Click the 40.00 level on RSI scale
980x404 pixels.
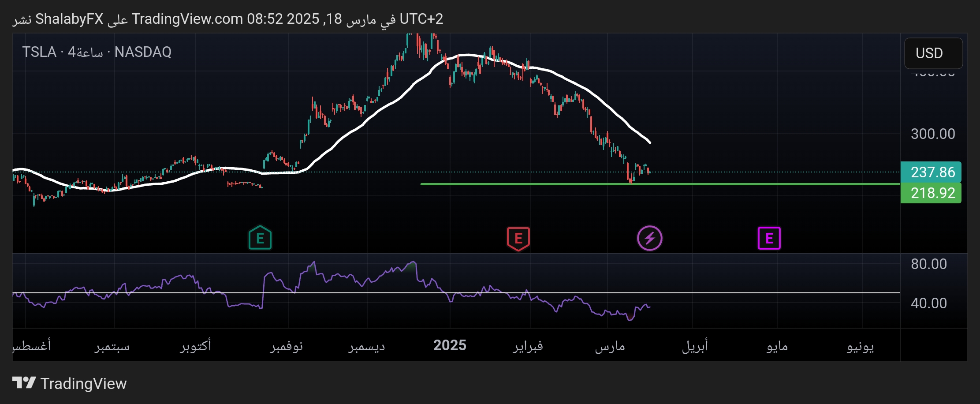coord(928,303)
